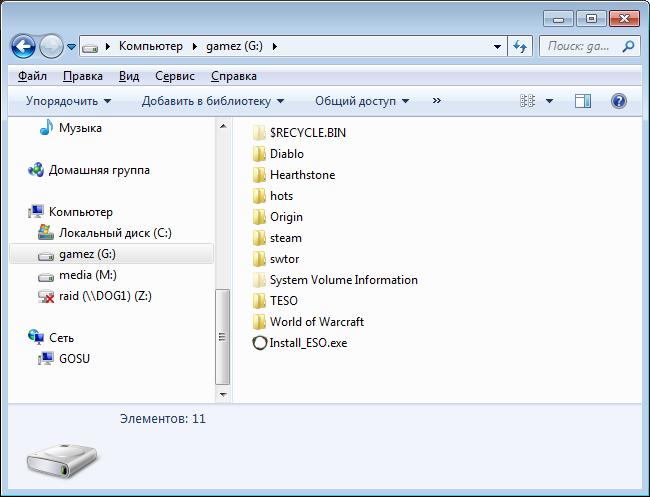Select the World of Warcraft folder icon

(259, 322)
